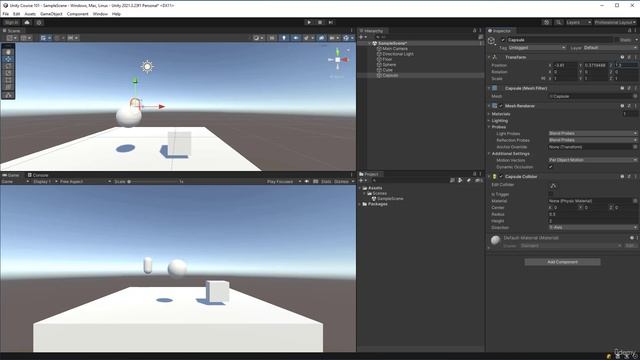
Task: Open the scene draw mode dropdown
Action: click(258, 38)
